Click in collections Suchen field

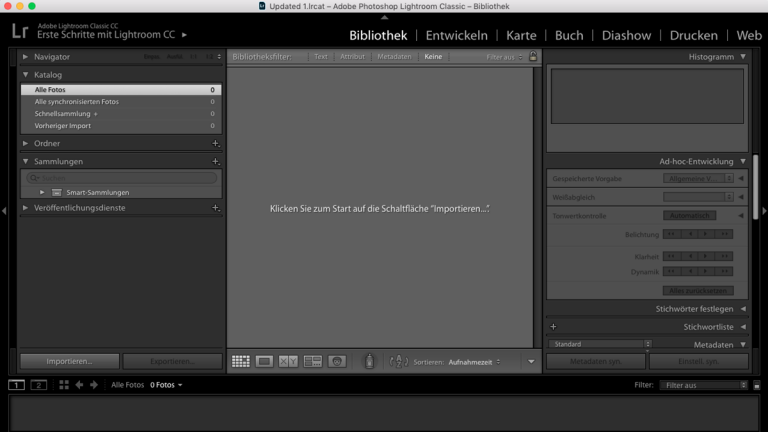pyautogui.click(x=121, y=178)
